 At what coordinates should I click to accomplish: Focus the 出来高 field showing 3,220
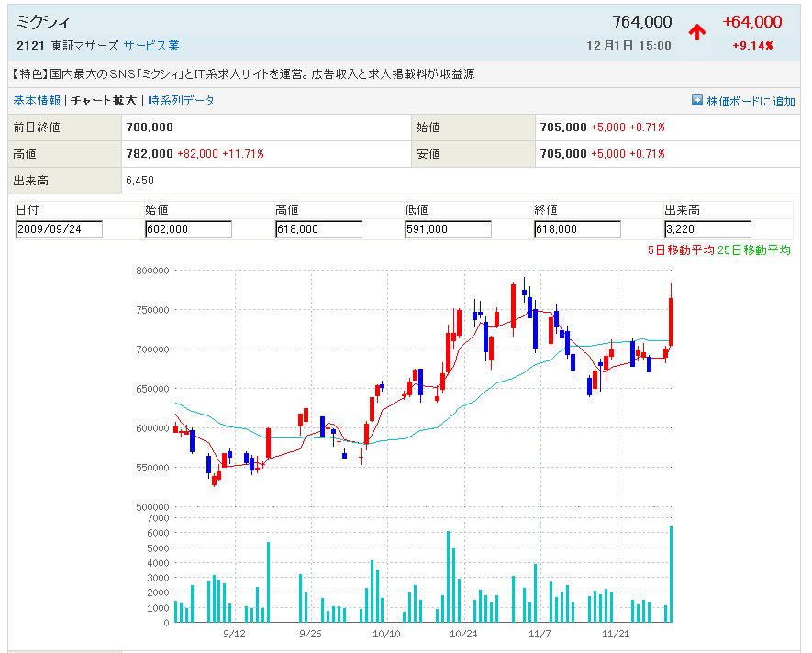tap(706, 229)
